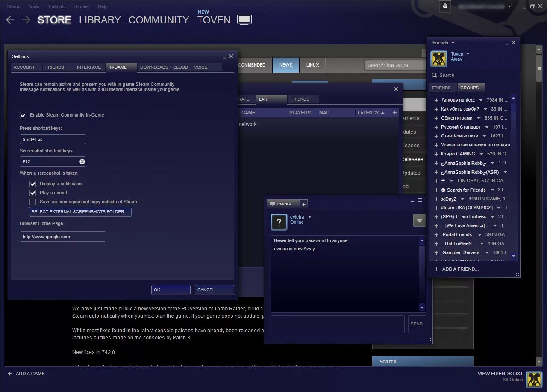Open the Games menu

(81, 6)
